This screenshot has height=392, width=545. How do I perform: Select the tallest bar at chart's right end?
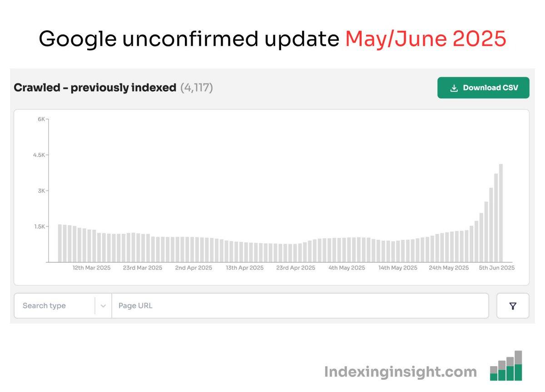[x=501, y=213]
